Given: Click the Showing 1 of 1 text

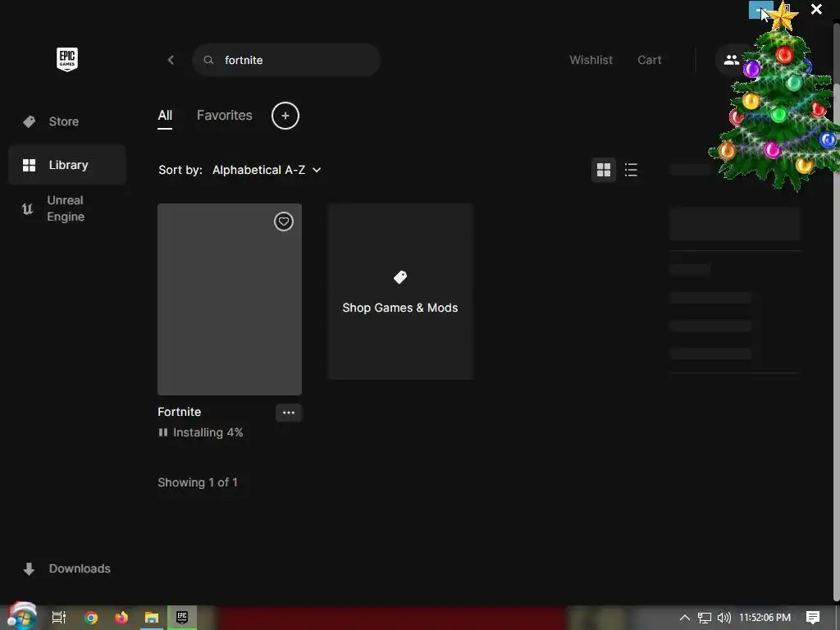Looking at the screenshot, I should click(x=198, y=482).
